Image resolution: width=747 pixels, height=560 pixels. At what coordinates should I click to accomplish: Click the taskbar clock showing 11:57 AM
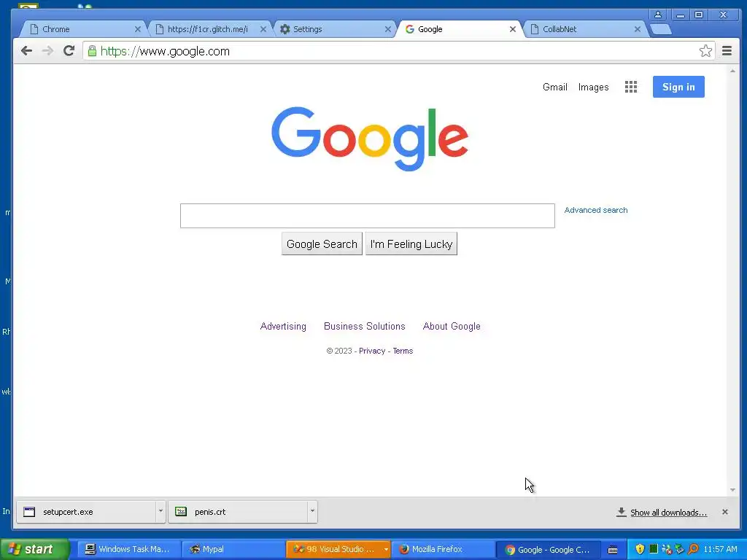720,549
